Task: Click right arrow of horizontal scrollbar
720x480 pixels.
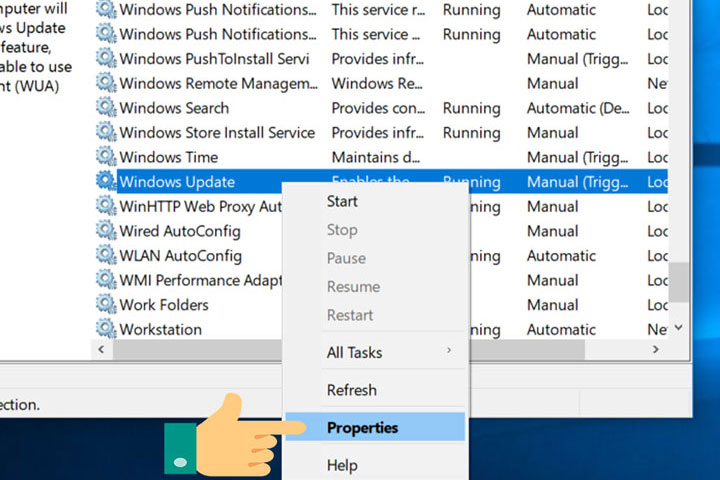Action: (655, 350)
